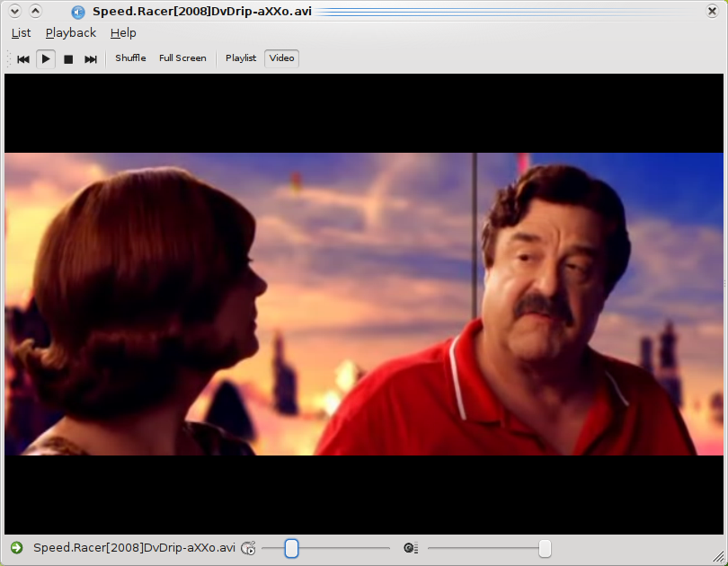Start playback with the Play button

(46, 59)
